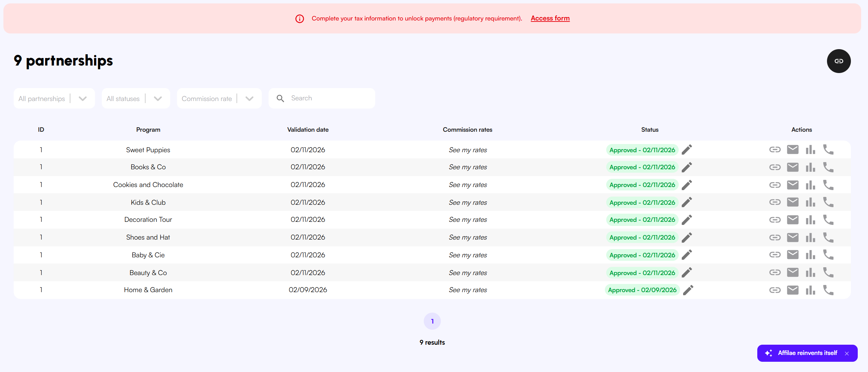Click the black round link button
868x372 pixels.
[x=839, y=61]
